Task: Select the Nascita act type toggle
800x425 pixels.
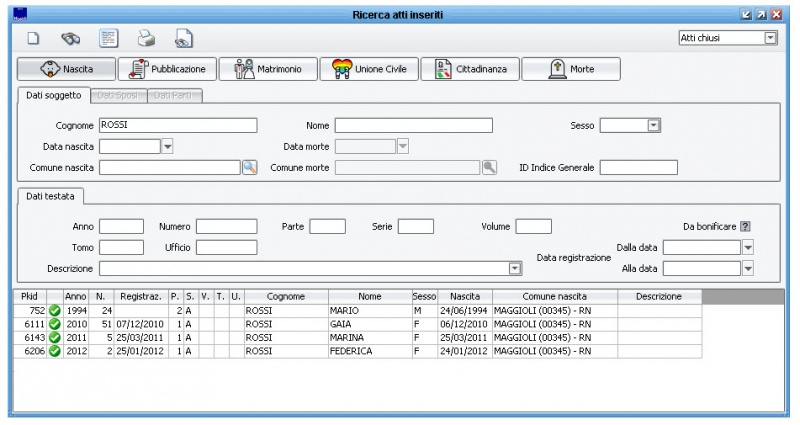Action: pyautogui.click(x=65, y=69)
